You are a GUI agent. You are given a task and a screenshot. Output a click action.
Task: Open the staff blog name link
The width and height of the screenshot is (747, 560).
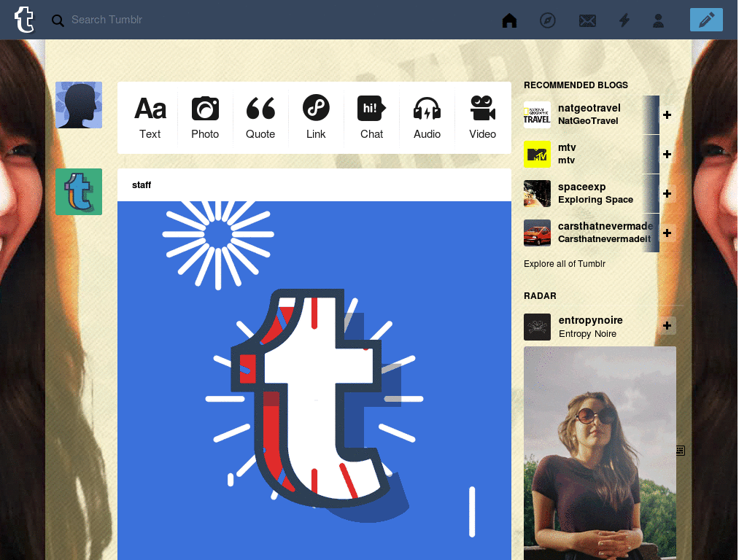pyautogui.click(x=142, y=184)
